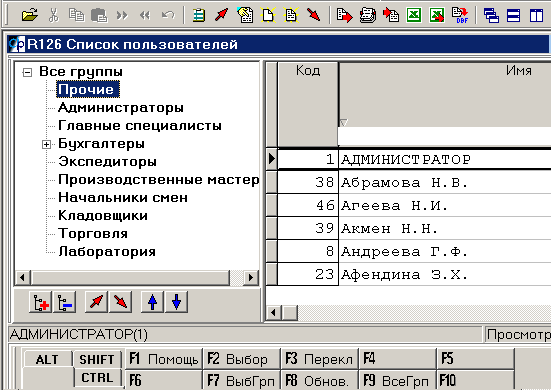The height and width of the screenshot is (390, 551).
Task: Select the Агеева Н.И. row
Action: pyautogui.click(x=409, y=205)
